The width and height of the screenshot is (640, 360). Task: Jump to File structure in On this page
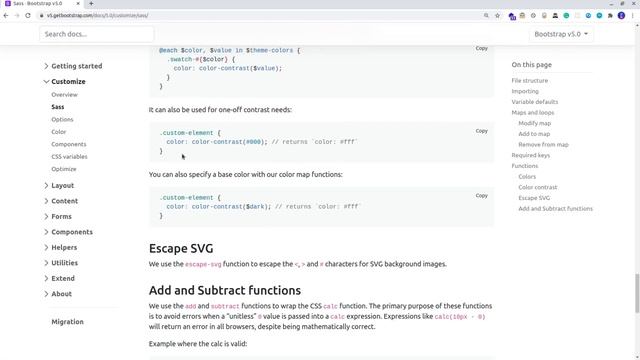click(530, 80)
